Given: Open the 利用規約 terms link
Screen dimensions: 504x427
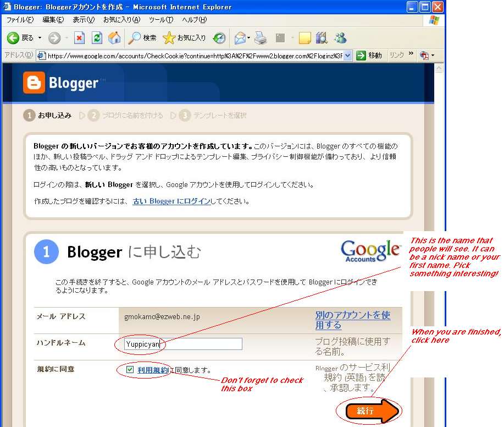Looking at the screenshot, I should click(153, 370).
